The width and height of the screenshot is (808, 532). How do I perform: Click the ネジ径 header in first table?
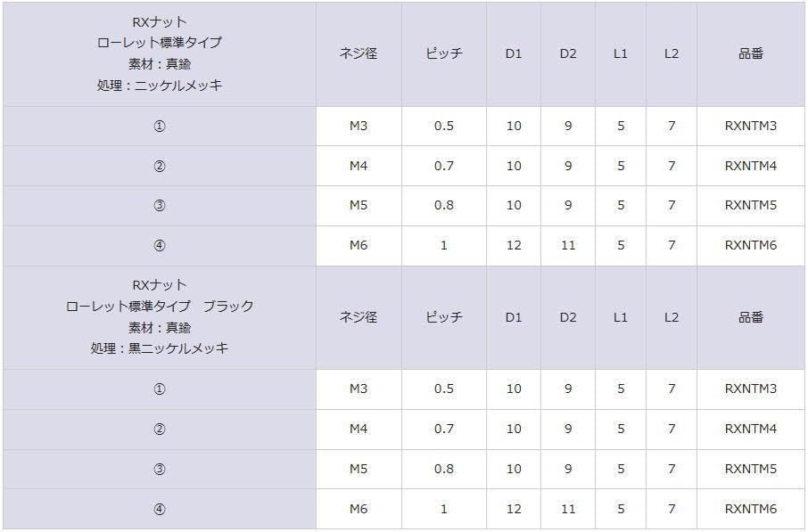[359, 53]
